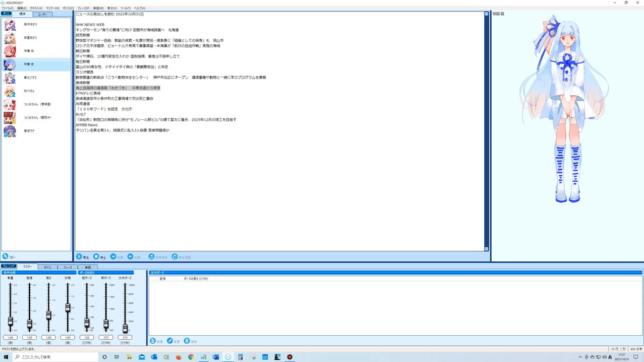Open File Explorer from the taskbar
Image resolution: width=644 pixels, height=362 pixels.
pos(129,357)
